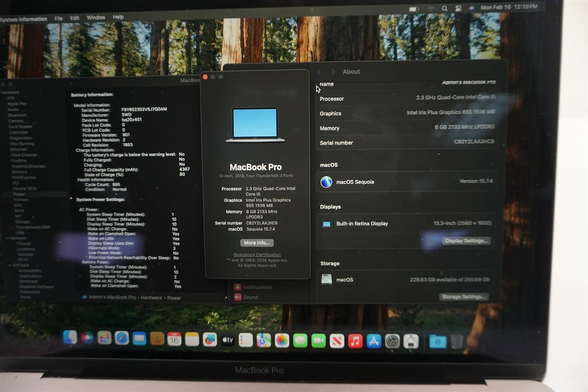Click serial number C02Y2LAAJHC8 in Settings About
This screenshot has width=588, height=392.
click(x=474, y=141)
